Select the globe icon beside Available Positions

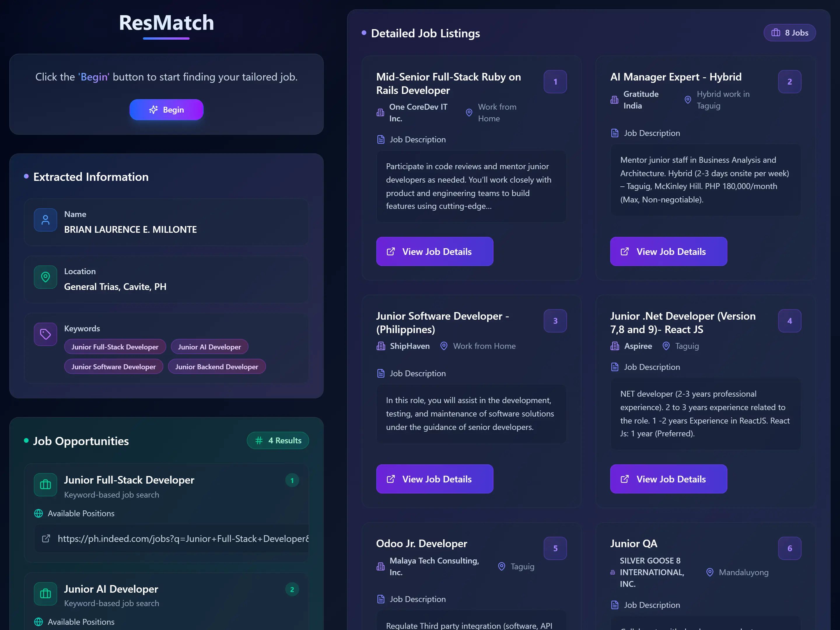point(38,513)
